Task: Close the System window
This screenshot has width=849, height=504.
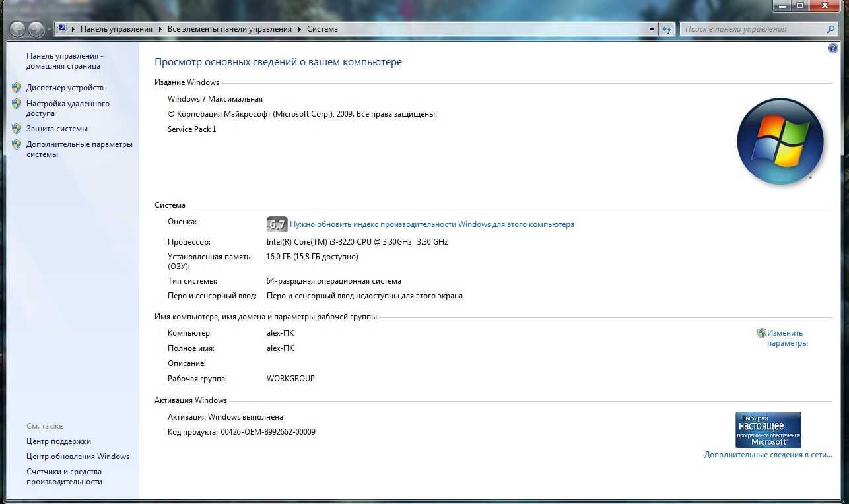Action: click(825, 5)
